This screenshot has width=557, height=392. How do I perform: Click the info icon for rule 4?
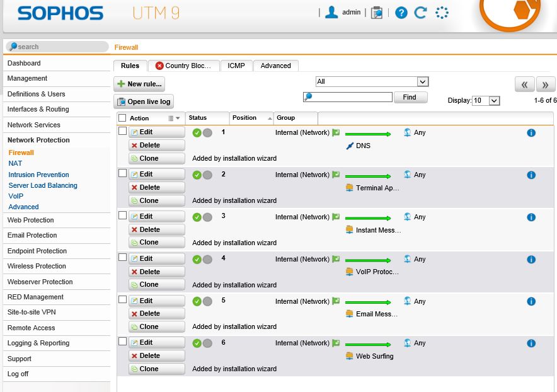(x=531, y=260)
